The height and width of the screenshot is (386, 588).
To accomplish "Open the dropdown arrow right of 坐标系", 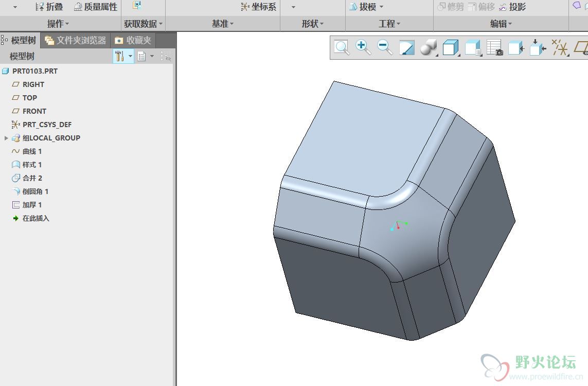I will (x=293, y=7).
